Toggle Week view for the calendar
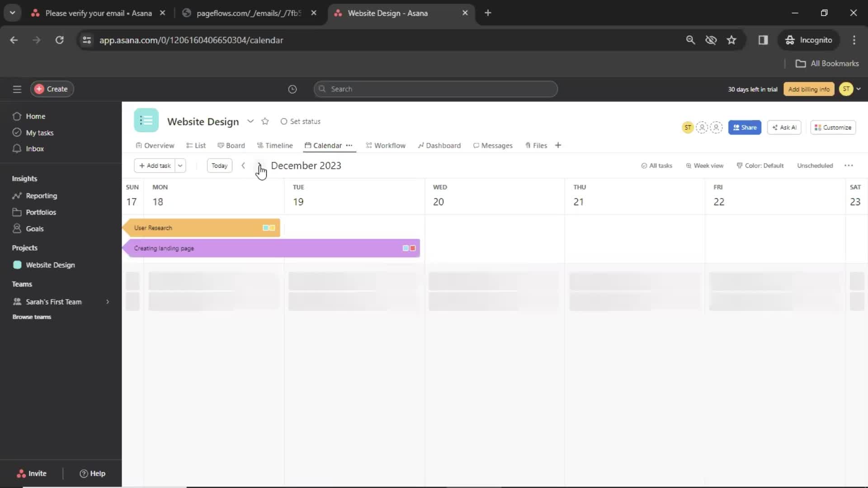Image resolution: width=868 pixels, height=488 pixels. (x=704, y=165)
